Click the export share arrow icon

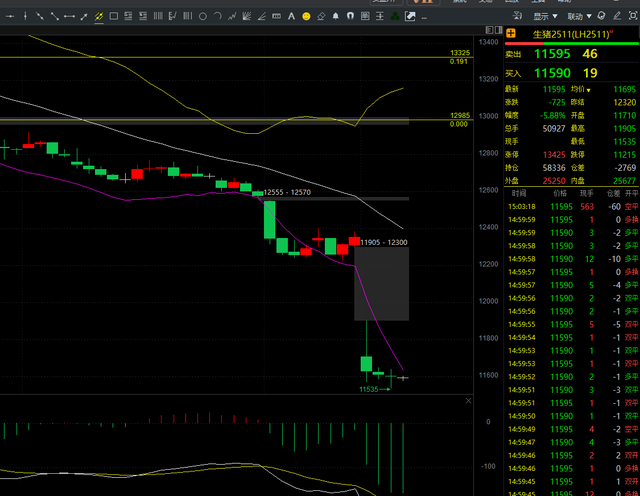(x=410, y=16)
